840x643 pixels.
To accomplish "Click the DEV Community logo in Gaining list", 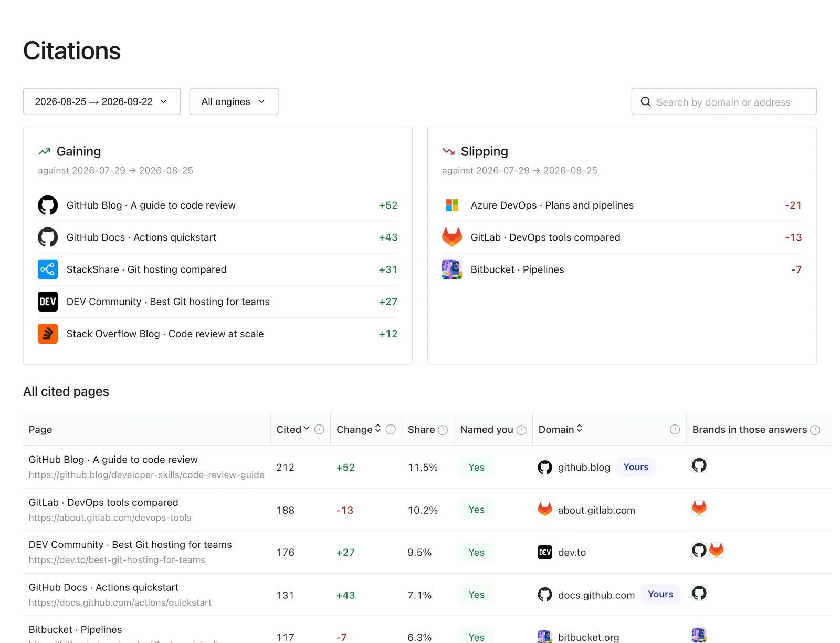I will 48,302.
